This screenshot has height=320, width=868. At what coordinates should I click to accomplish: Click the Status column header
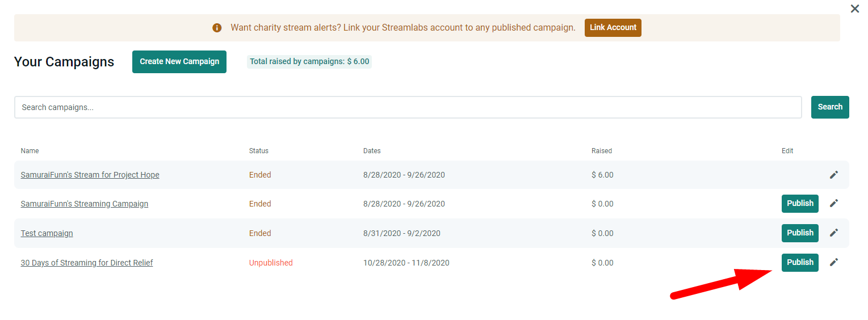click(x=259, y=151)
